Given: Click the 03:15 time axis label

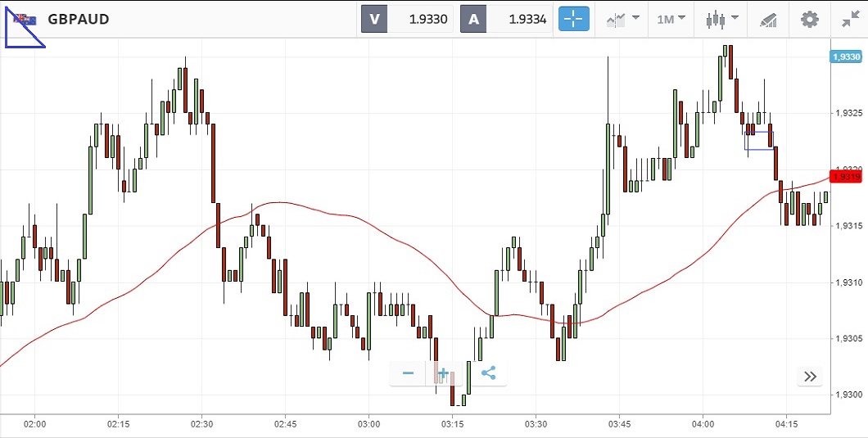Looking at the screenshot, I should [x=452, y=425].
